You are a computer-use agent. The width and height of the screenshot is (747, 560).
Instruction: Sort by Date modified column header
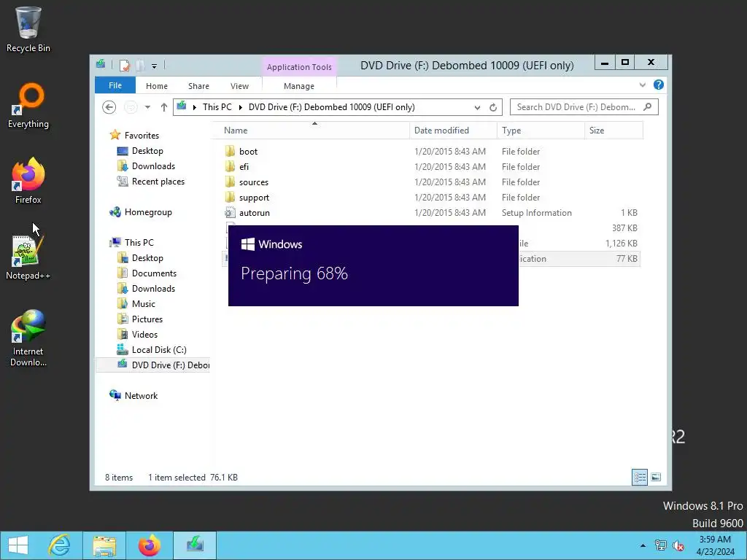click(x=452, y=131)
